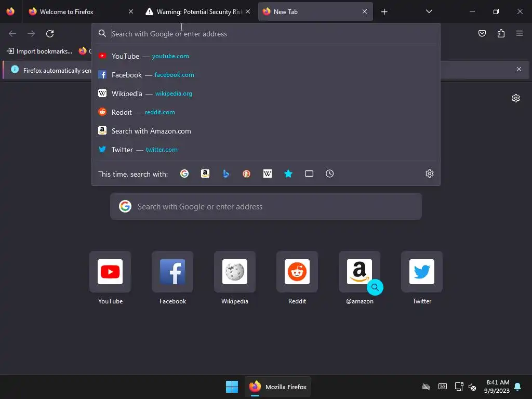
Task: Choose the YouTube youtube.com suggestion
Action: click(x=266, y=56)
